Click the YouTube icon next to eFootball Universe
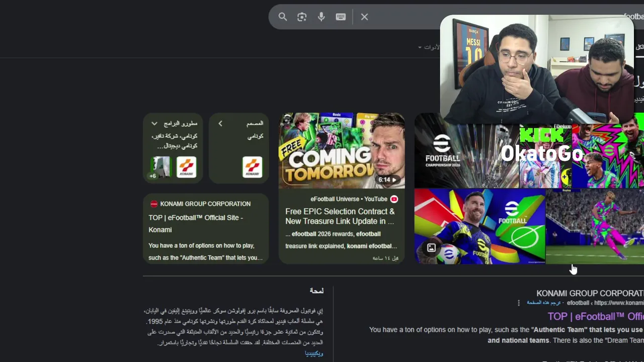The height and width of the screenshot is (362, 644). tap(394, 199)
